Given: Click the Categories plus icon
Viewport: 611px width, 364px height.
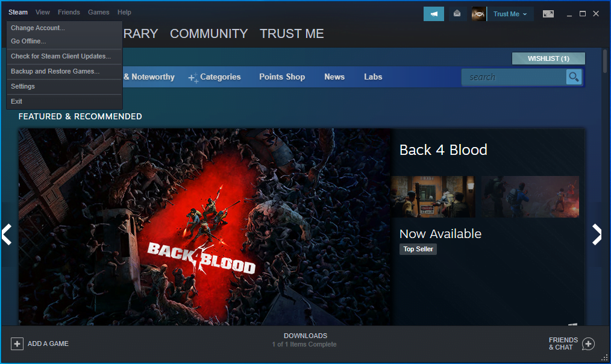Looking at the screenshot, I should pyautogui.click(x=193, y=78).
